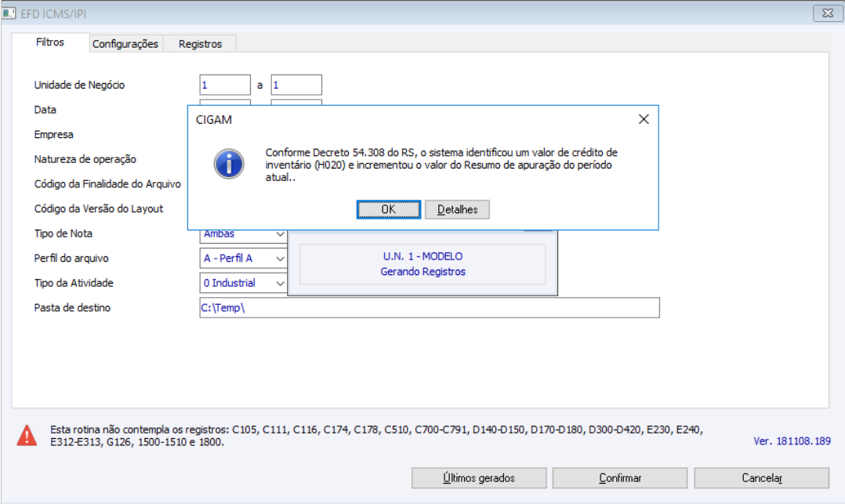The height and width of the screenshot is (504, 845).
Task: Click the 'Código da Versão do Layout' label
Action: [x=99, y=208]
